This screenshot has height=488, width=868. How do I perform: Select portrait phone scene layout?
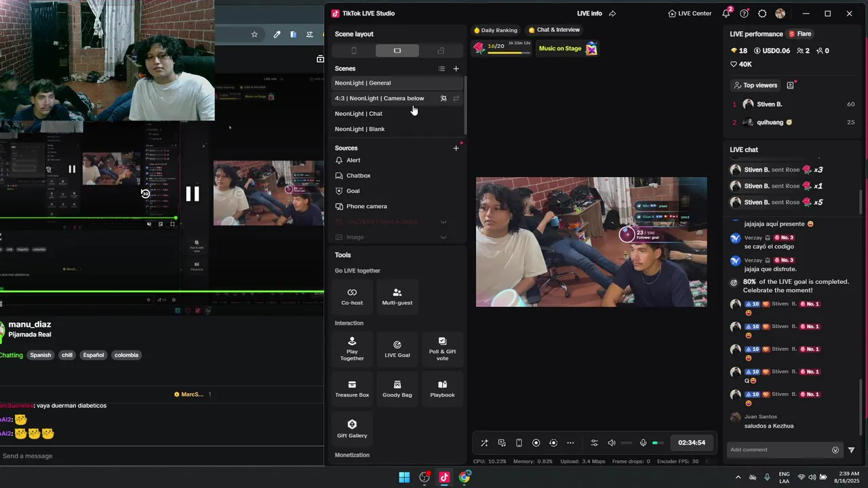[x=353, y=51]
